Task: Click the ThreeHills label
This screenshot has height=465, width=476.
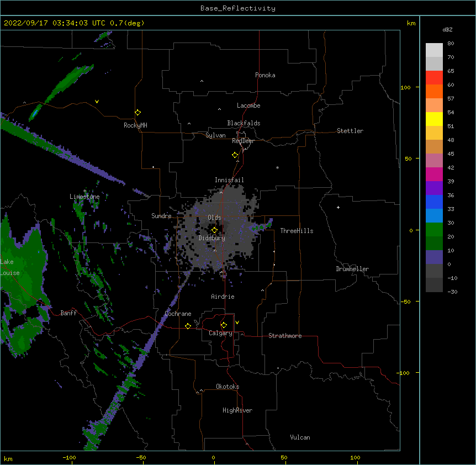Action: (x=297, y=231)
